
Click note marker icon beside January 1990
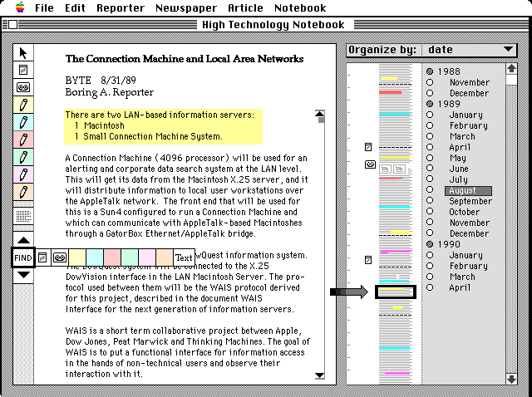coord(367,260)
